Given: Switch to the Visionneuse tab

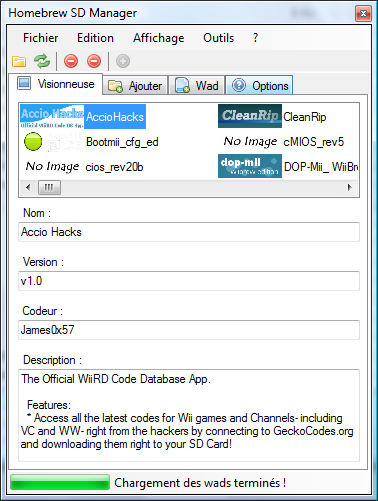Looking at the screenshot, I should (x=56, y=84).
